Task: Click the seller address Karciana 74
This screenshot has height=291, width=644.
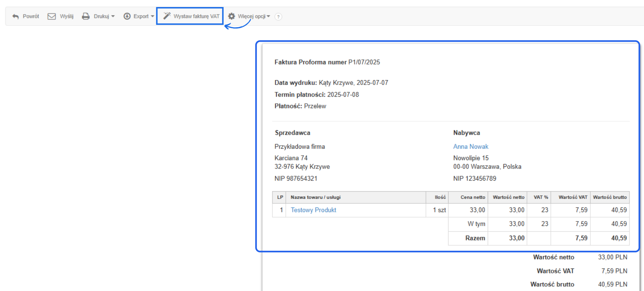Action: click(291, 158)
